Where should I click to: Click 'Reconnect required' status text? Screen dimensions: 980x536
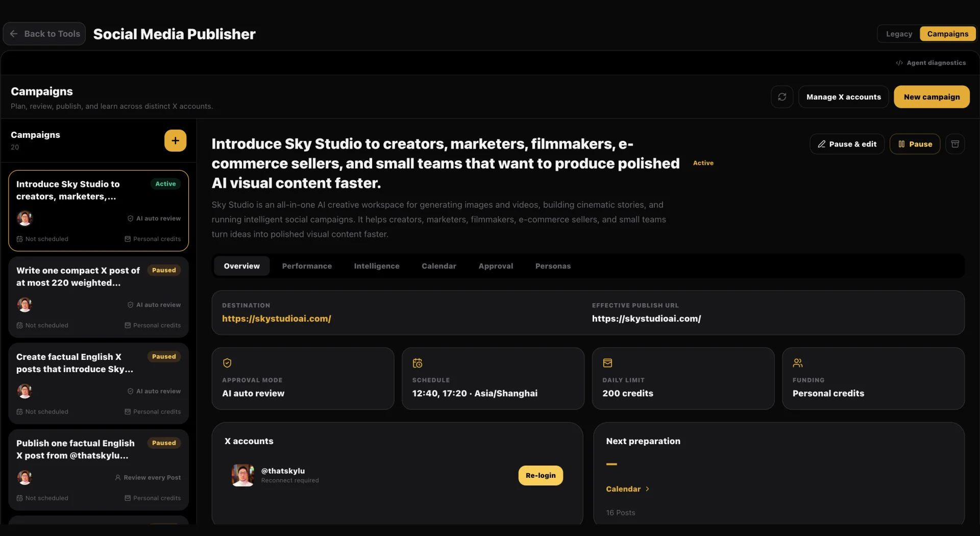pyautogui.click(x=290, y=480)
